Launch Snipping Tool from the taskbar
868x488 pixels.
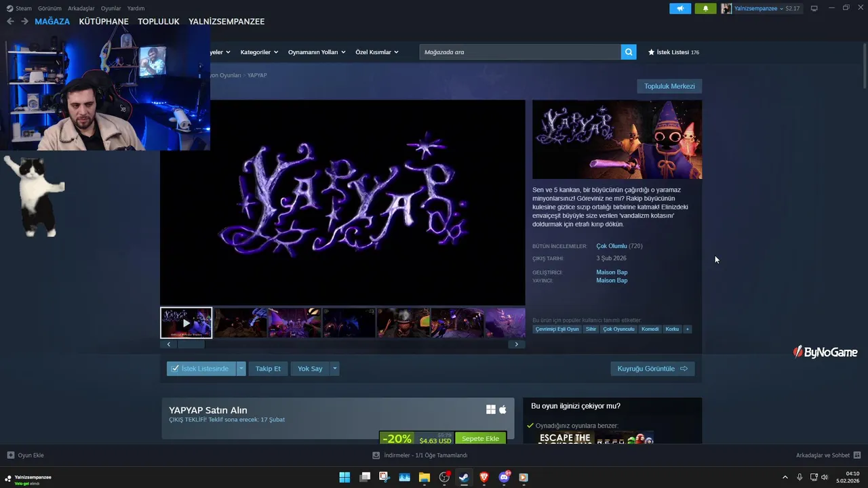point(384,477)
